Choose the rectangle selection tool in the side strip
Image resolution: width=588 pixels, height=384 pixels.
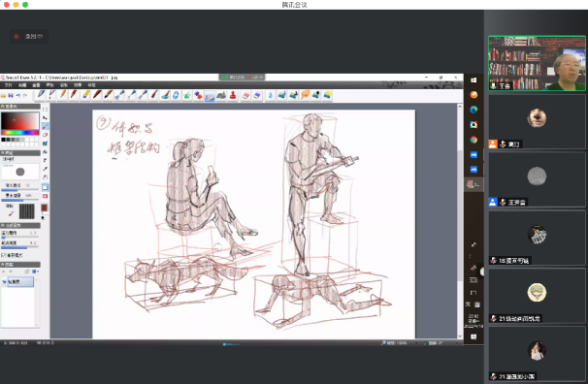click(x=45, y=109)
